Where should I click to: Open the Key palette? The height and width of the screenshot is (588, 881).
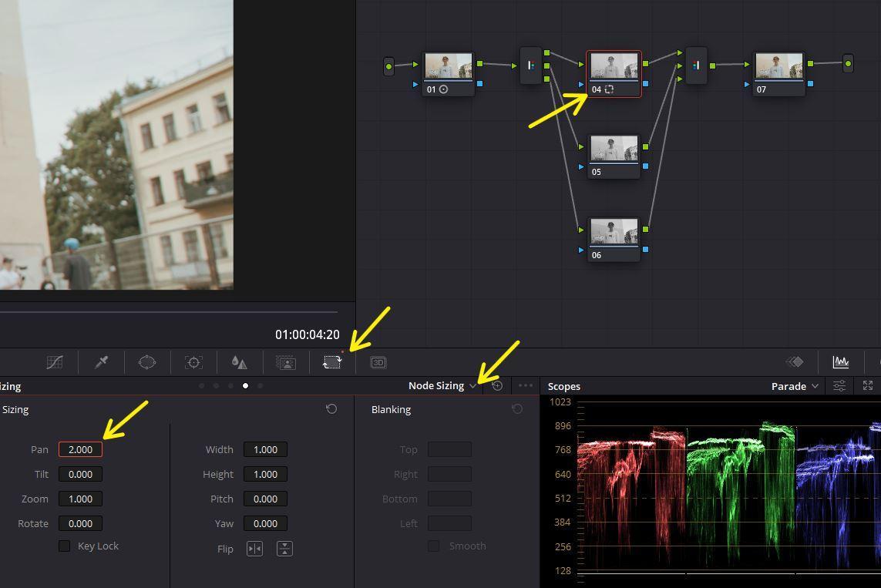pos(286,362)
